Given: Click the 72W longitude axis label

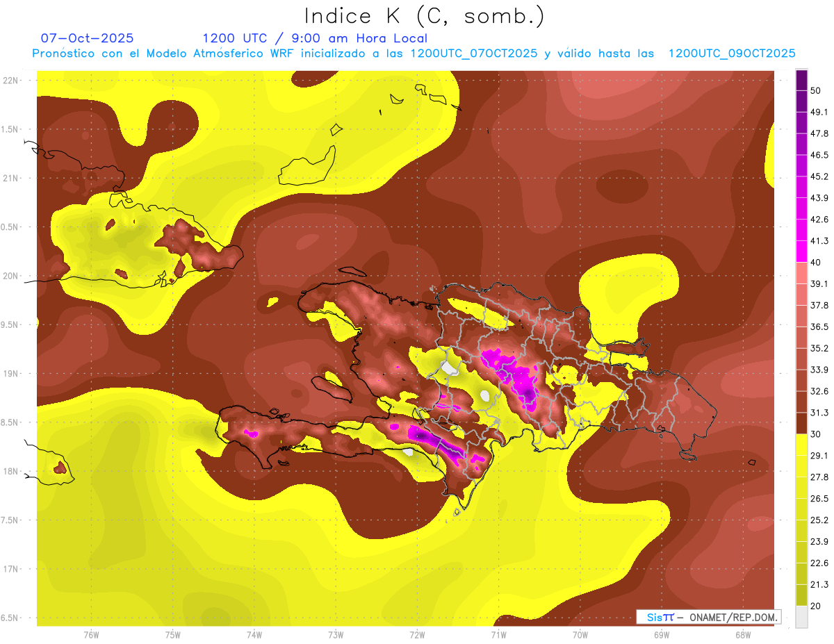Looking at the screenshot, I should [x=417, y=634].
